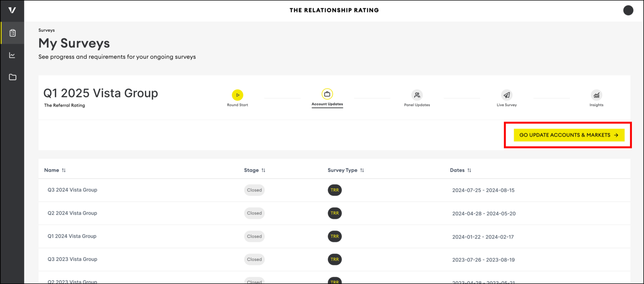The image size is (644, 284).
Task: Select the Round Start play icon
Action: tap(237, 95)
